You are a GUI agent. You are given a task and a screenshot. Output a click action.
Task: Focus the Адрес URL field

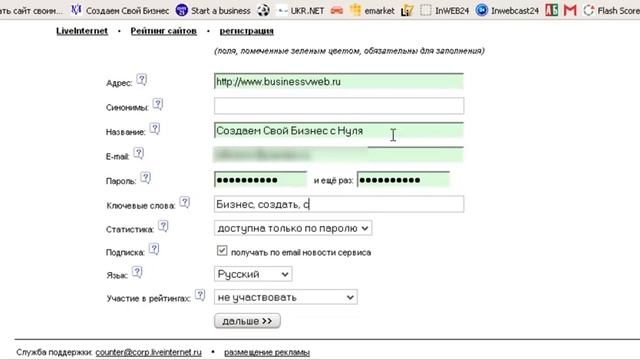[x=339, y=81]
